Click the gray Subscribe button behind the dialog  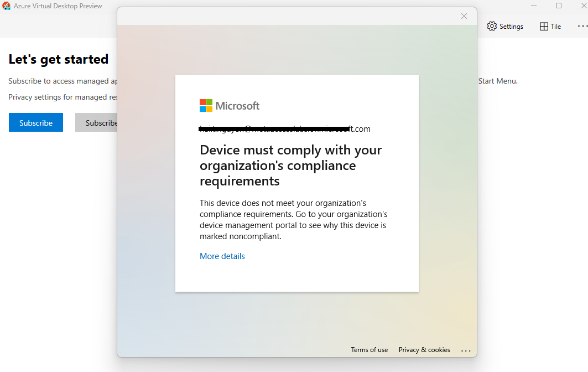pos(96,122)
